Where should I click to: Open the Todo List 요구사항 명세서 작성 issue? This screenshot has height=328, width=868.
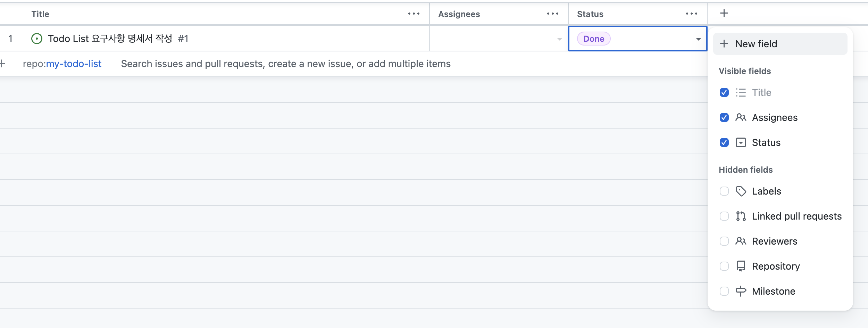point(110,39)
